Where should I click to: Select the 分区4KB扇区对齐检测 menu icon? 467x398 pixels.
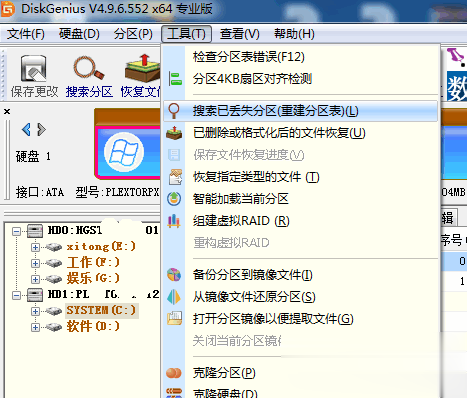tap(175, 79)
